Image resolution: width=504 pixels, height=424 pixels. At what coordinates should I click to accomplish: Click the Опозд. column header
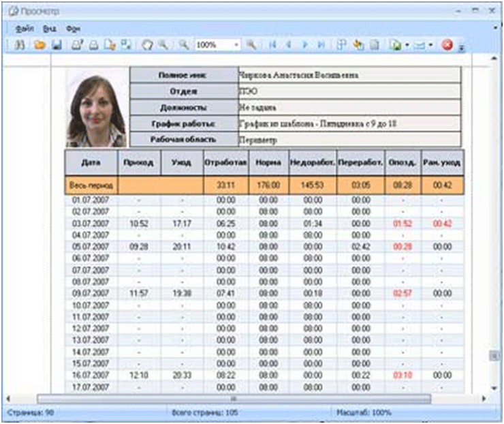click(x=403, y=162)
